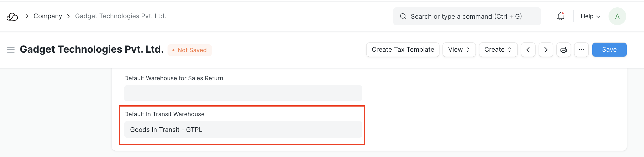Image resolution: width=644 pixels, height=157 pixels.
Task: Expand the Help dropdown
Action: pyautogui.click(x=590, y=16)
